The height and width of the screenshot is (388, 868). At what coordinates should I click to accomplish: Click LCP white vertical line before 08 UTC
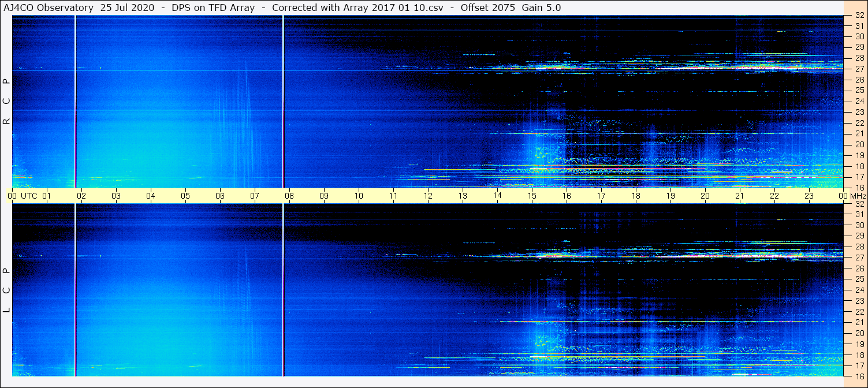click(284, 290)
